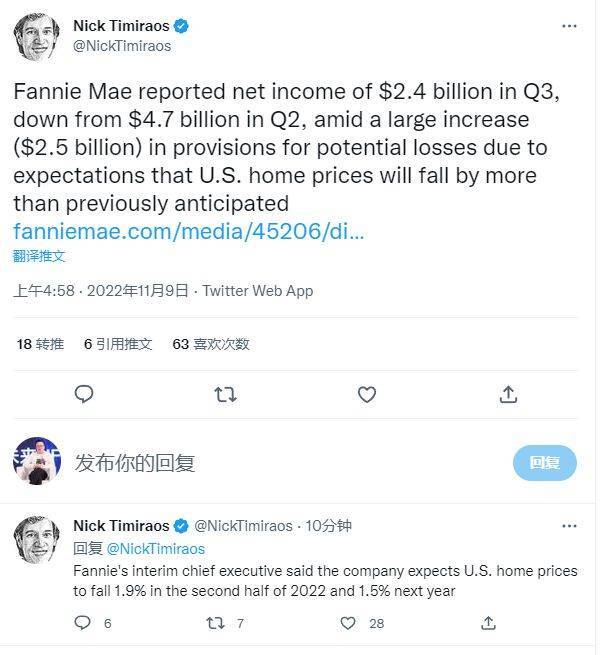
Task: Open the Twitter Web App source link
Action: 258,291
